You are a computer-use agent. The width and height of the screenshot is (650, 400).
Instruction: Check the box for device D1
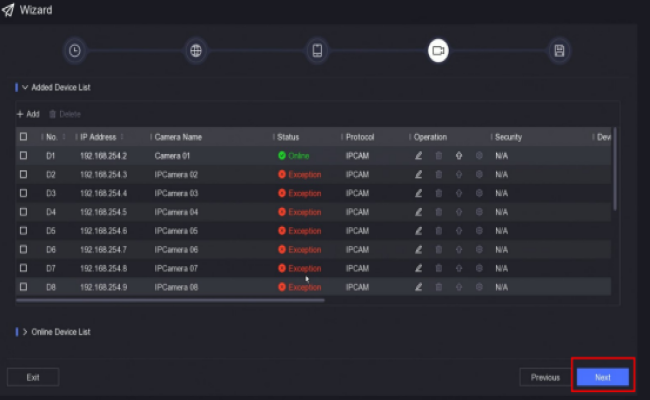pos(23,156)
